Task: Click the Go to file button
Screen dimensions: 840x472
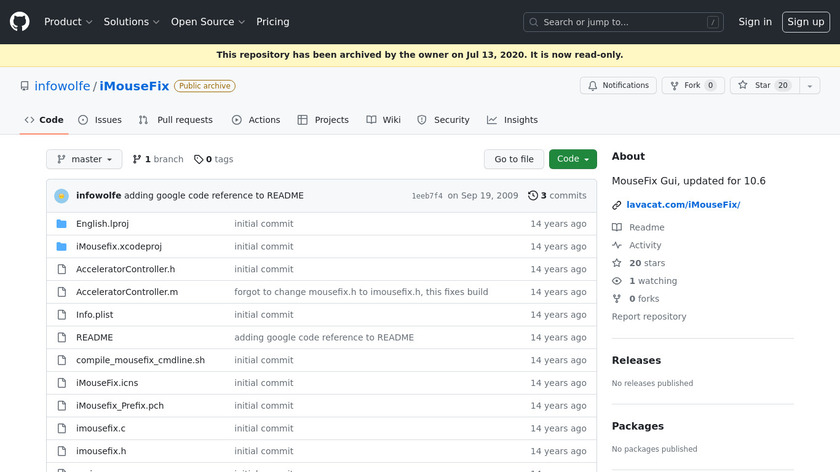Action: coord(514,159)
